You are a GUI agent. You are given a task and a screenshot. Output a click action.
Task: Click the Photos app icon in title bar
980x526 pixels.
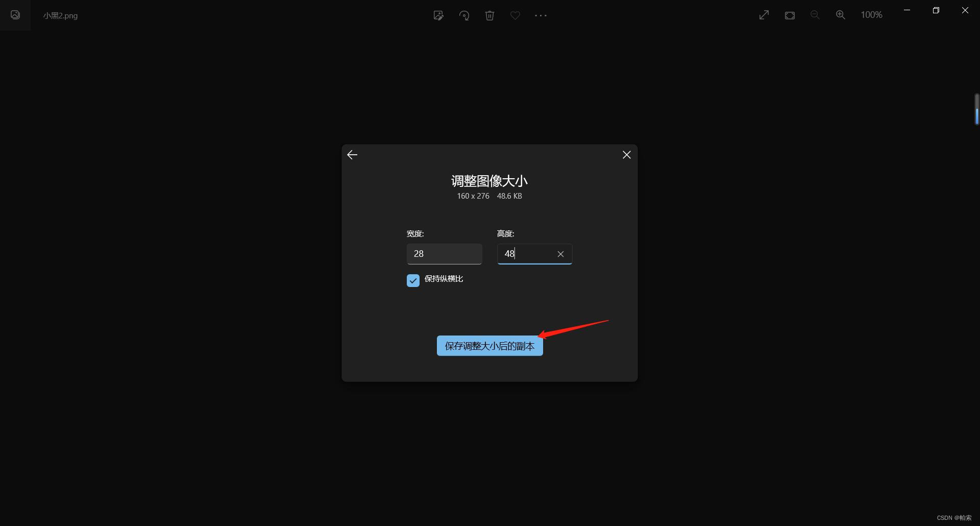pos(15,15)
